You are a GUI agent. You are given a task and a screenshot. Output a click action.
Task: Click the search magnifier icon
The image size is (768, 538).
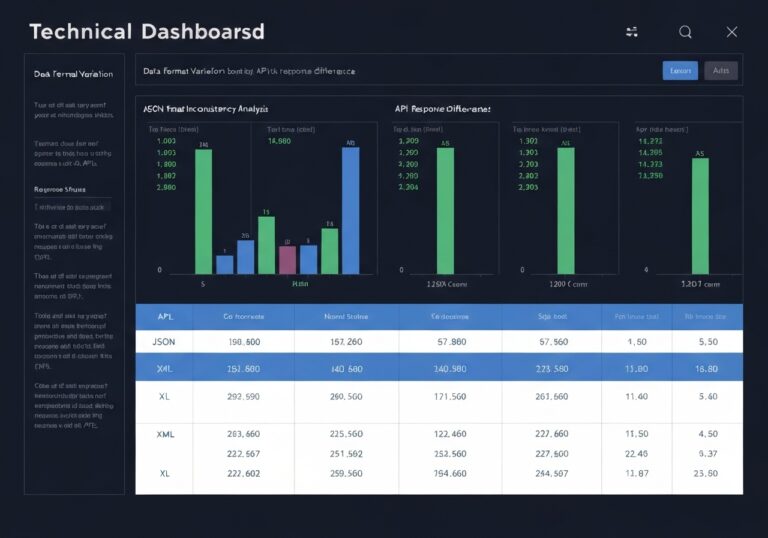pyautogui.click(x=685, y=32)
